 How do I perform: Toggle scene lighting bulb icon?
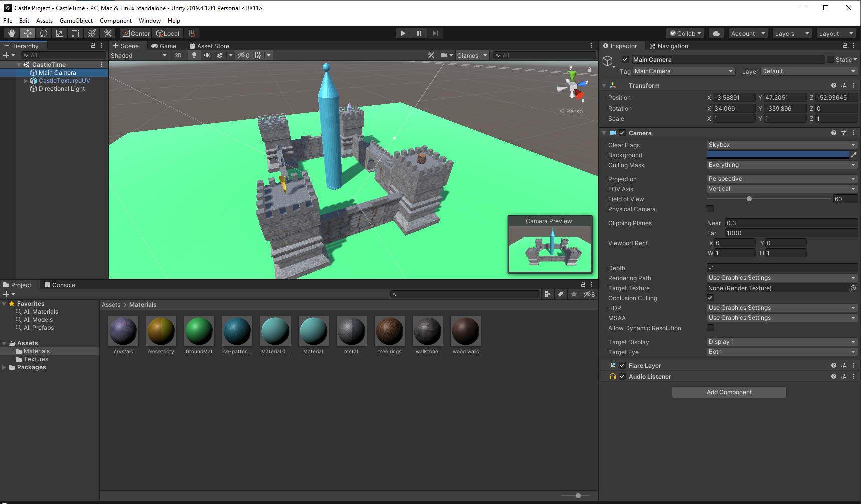[194, 55]
